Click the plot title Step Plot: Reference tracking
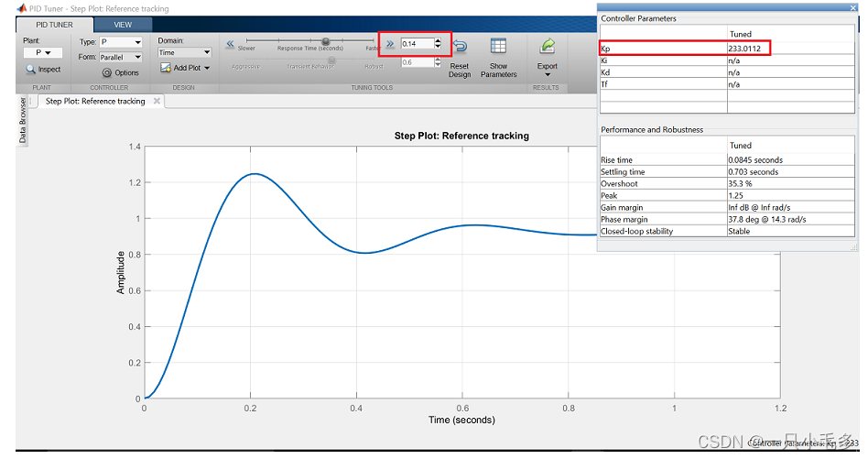Image resolution: width=868 pixels, height=459 pixels. 461,136
